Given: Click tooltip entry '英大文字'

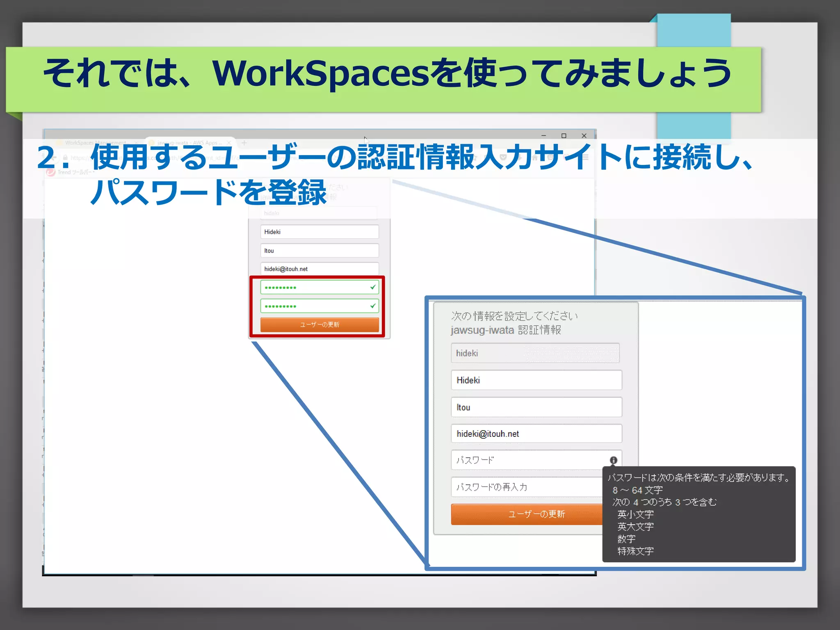Looking at the screenshot, I should pyautogui.click(x=635, y=527).
